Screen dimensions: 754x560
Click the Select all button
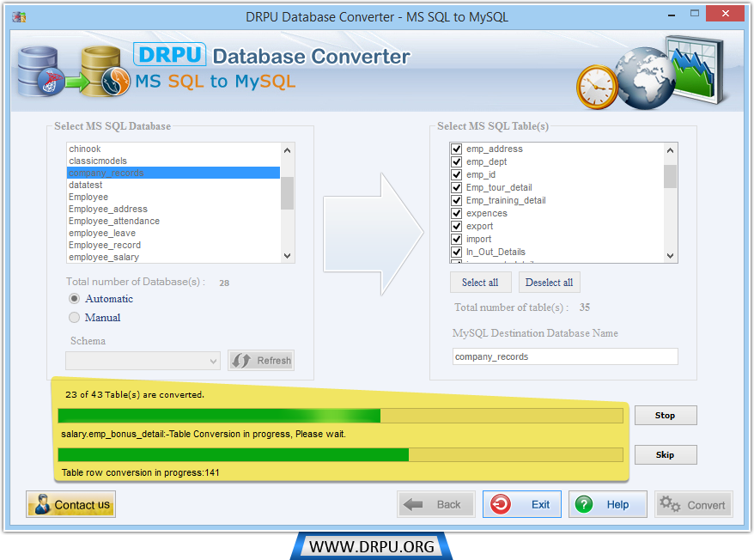[x=480, y=283]
